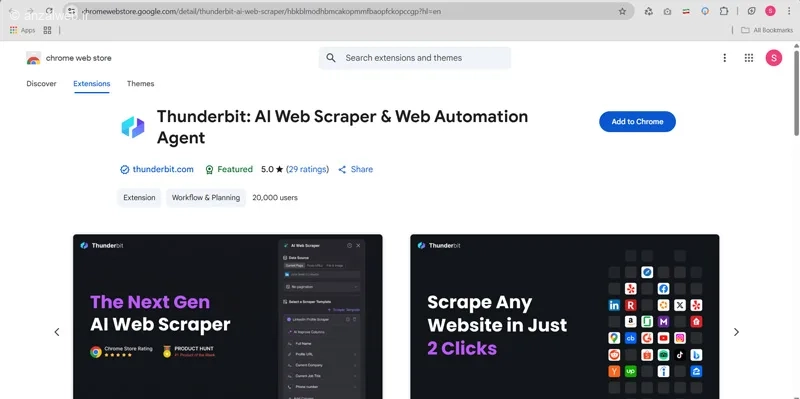This screenshot has height=399, width=800.
Task: Open Web Store three-dot options menu
Action: (x=724, y=58)
